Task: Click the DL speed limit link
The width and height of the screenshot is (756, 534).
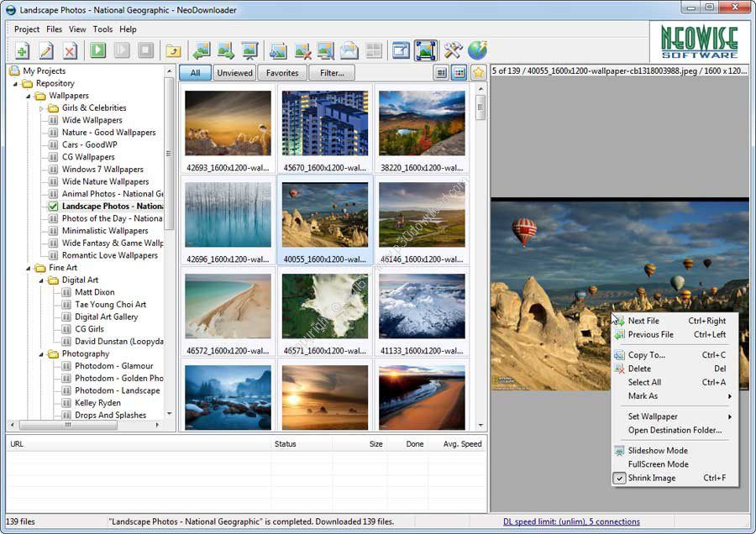Action: coord(570,521)
